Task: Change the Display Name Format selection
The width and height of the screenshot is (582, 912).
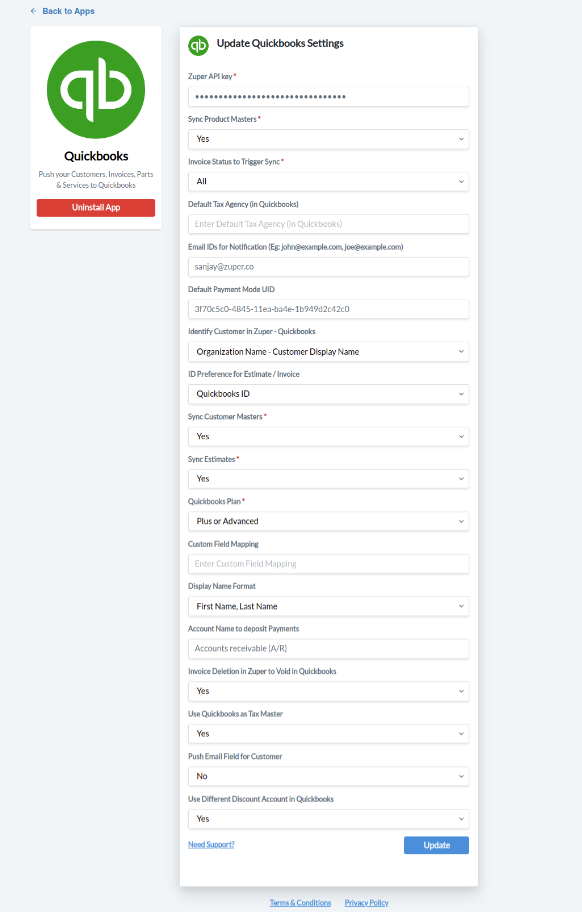Action: coord(328,606)
